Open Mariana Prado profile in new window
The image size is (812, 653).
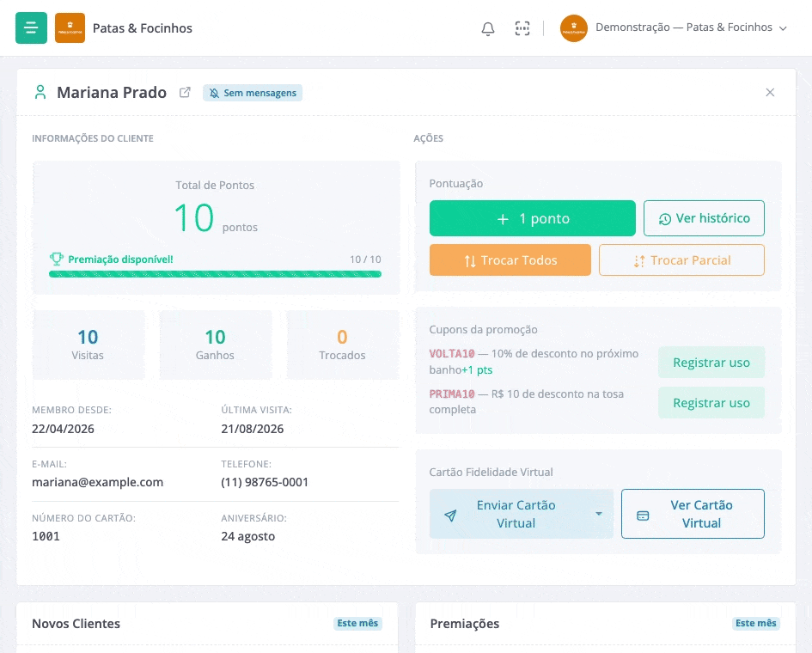[x=185, y=93]
